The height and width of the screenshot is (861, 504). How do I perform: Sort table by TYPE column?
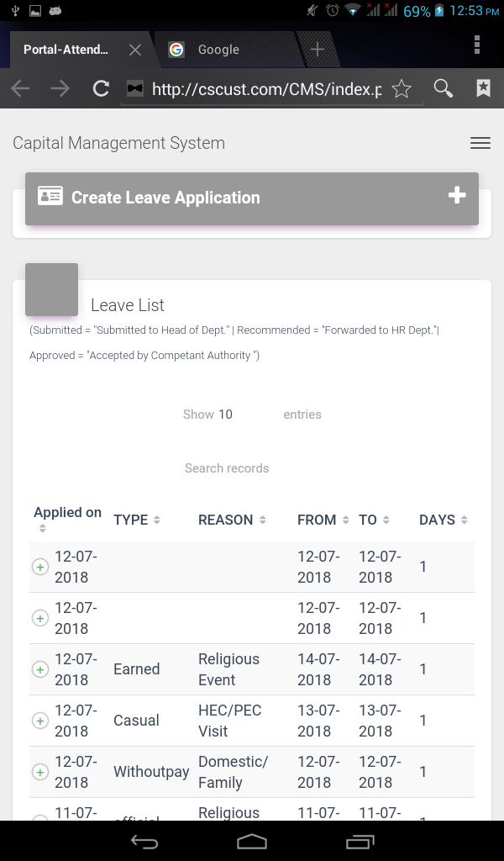tap(137, 520)
